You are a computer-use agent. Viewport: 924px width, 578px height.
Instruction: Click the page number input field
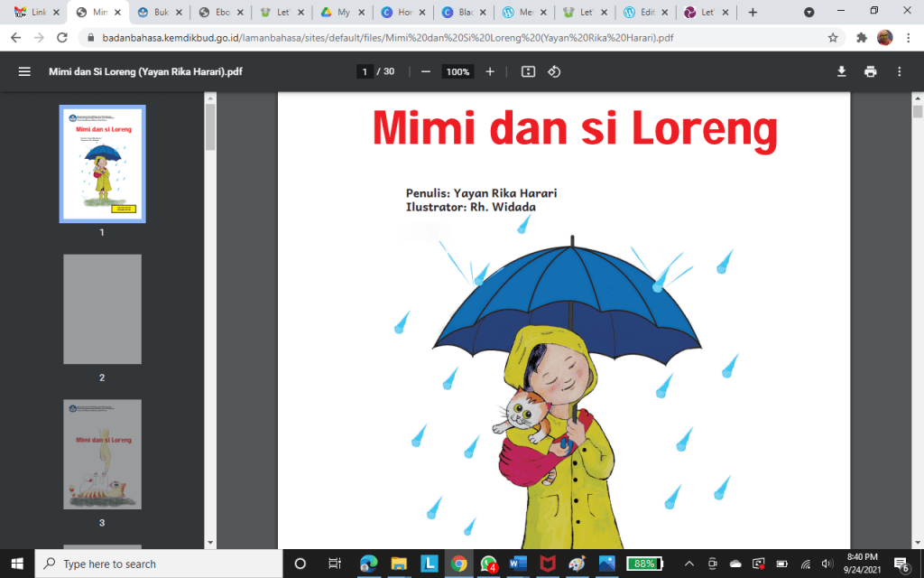pos(365,71)
